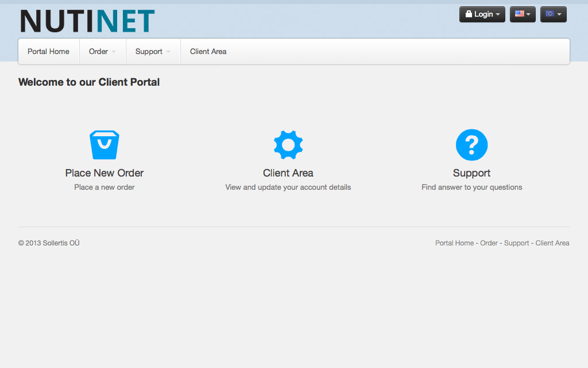Expand the Support menu in navbar

(x=153, y=52)
